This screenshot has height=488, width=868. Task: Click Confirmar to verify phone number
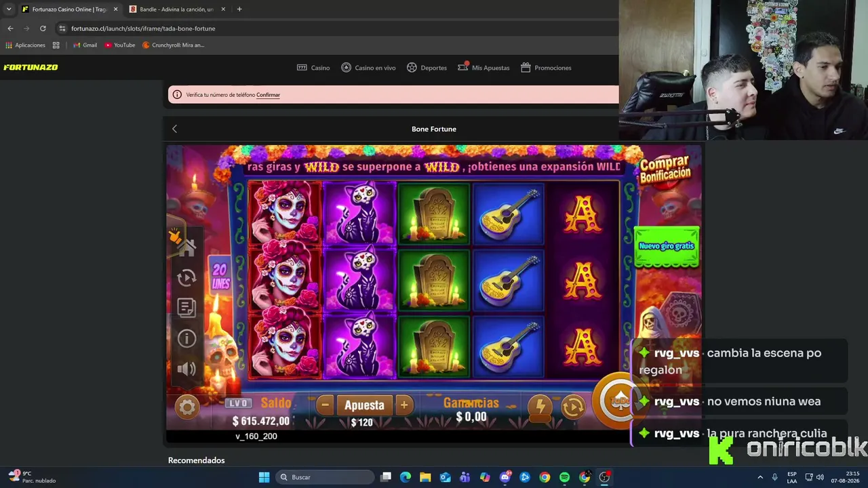268,95
